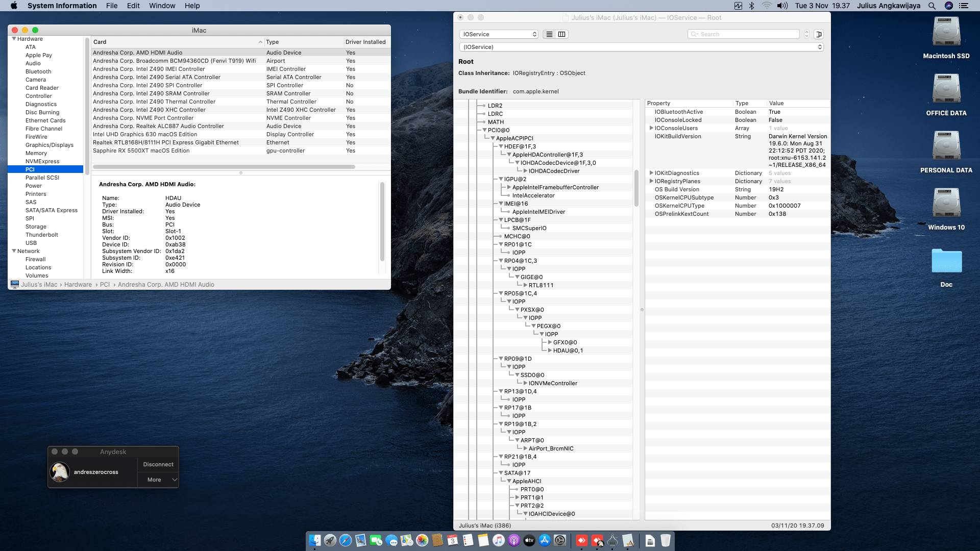The image size is (980, 551).
Task: Open the Edit menu
Action: pyautogui.click(x=133, y=6)
